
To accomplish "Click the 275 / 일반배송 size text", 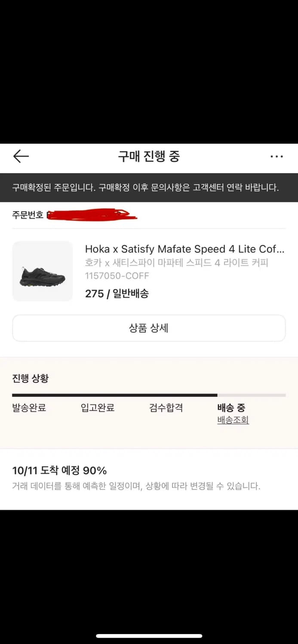I will 117,294.
